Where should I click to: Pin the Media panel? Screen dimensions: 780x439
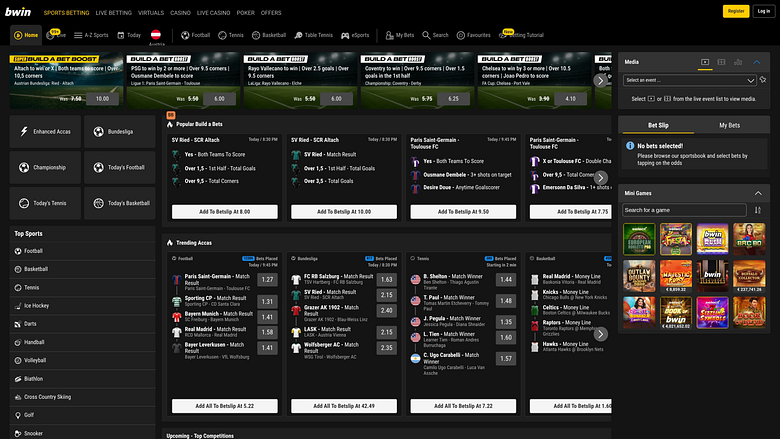pyautogui.click(x=763, y=80)
